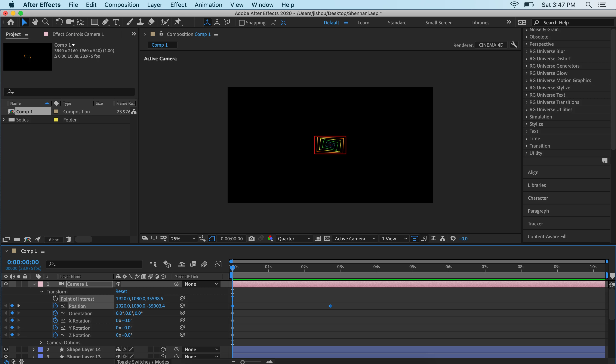Expand Camera Options property group
616x364 pixels.
coord(41,342)
